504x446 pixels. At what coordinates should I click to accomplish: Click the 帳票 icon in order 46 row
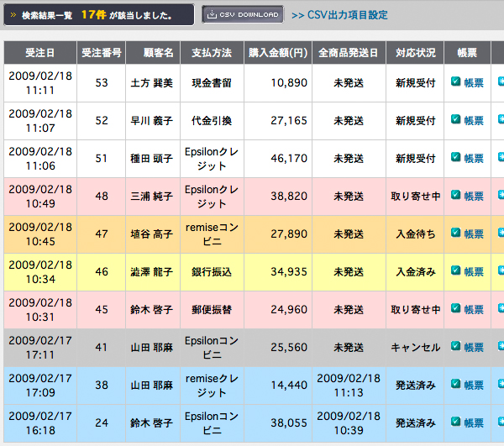tap(455, 271)
